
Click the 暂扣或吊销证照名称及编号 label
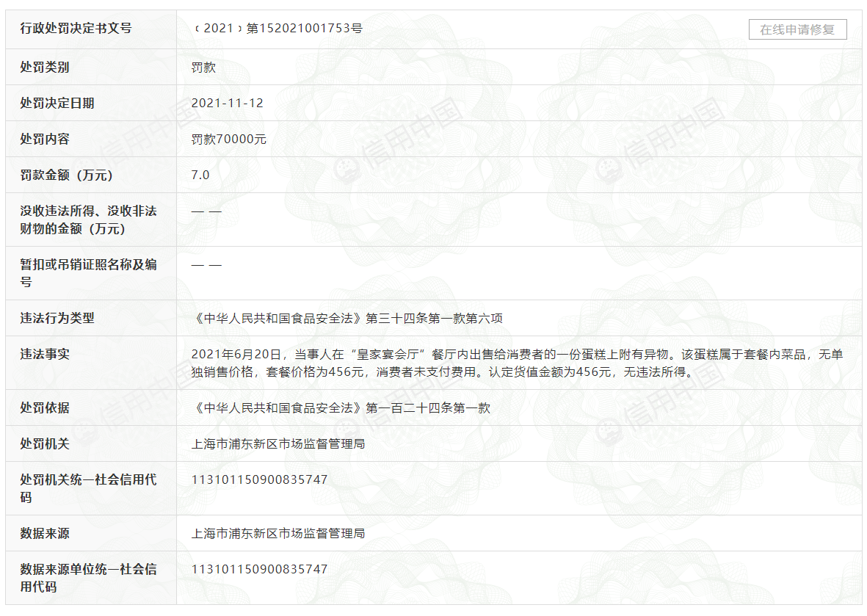coord(89,273)
